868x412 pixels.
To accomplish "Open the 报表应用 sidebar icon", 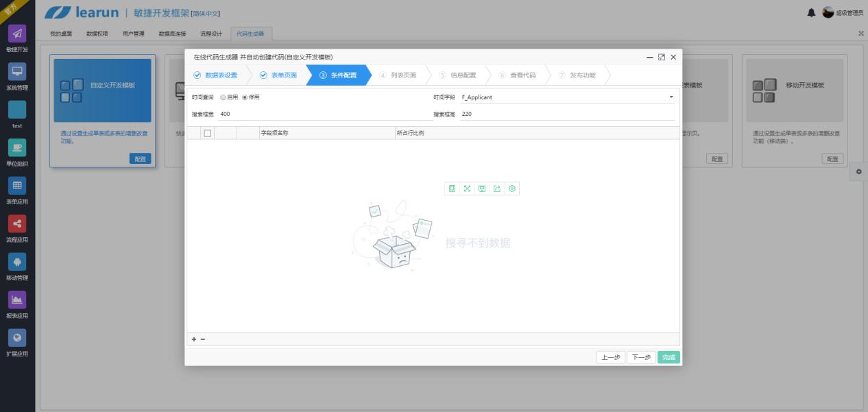I will (17, 300).
